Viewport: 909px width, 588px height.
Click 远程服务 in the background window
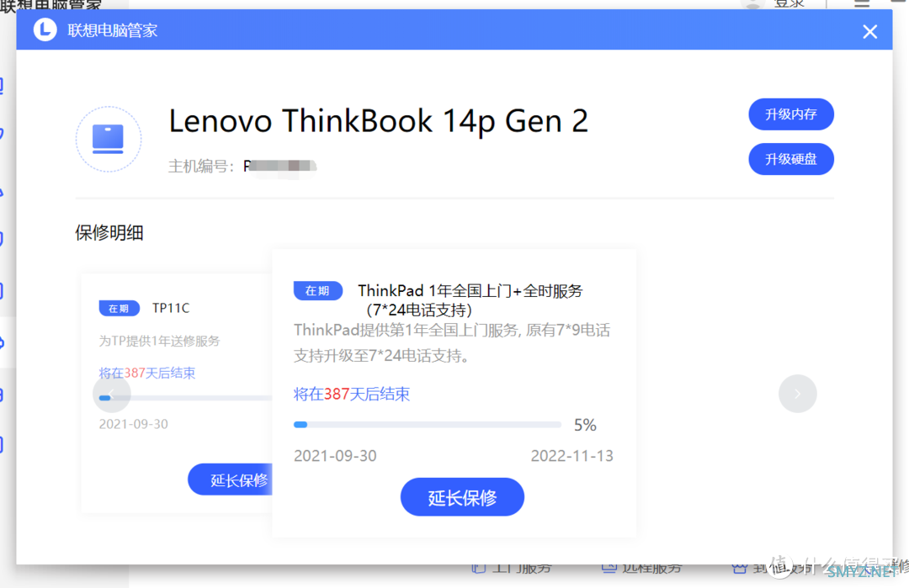[641, 569]
